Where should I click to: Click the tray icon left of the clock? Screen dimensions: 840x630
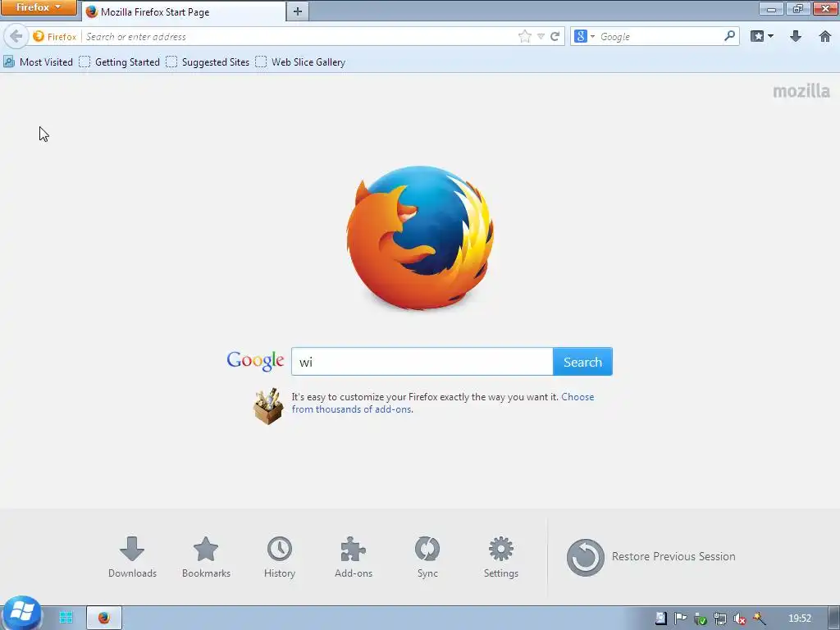point(759,619)
